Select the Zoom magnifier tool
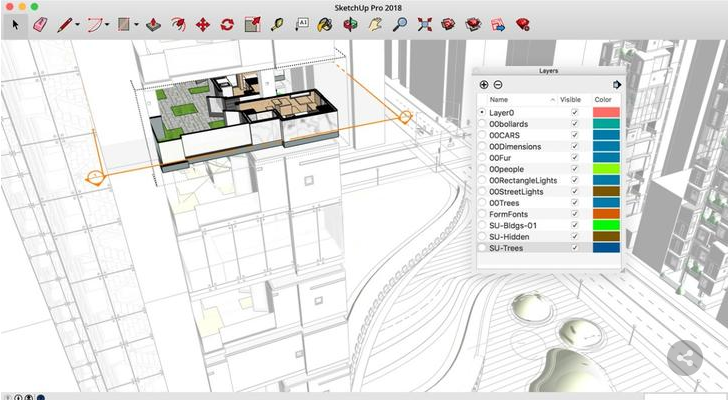The height and width of the screenshot is (400, 728). [400, 24]
